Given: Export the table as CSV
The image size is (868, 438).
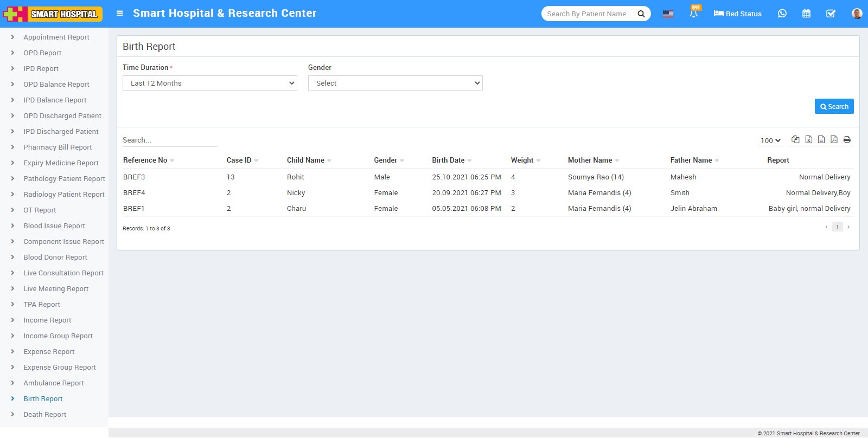Looking at the screenshot, I should coord(821,139).
